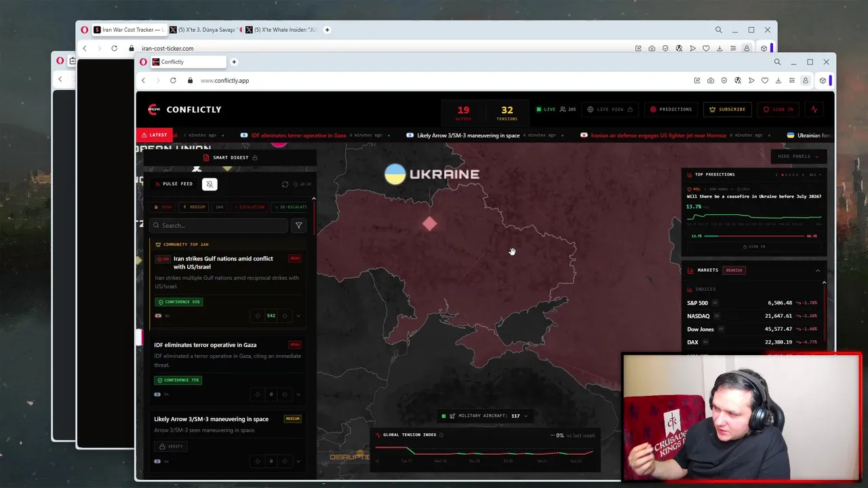This screenshot has width=868, height=488.
Task: Open the S&P 500 index row
Action: pyautogui.click(x=753, y=303)
